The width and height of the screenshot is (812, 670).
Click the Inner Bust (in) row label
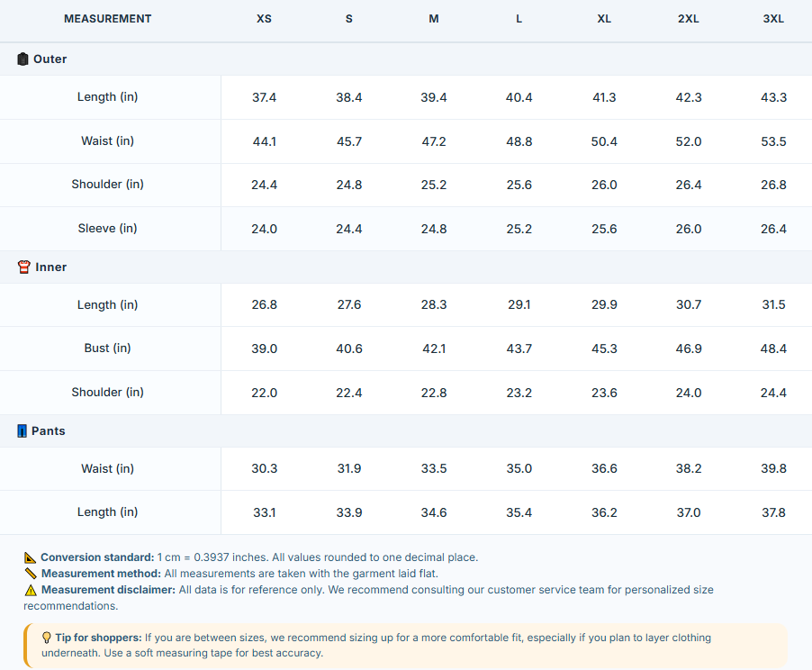(108, 349)
